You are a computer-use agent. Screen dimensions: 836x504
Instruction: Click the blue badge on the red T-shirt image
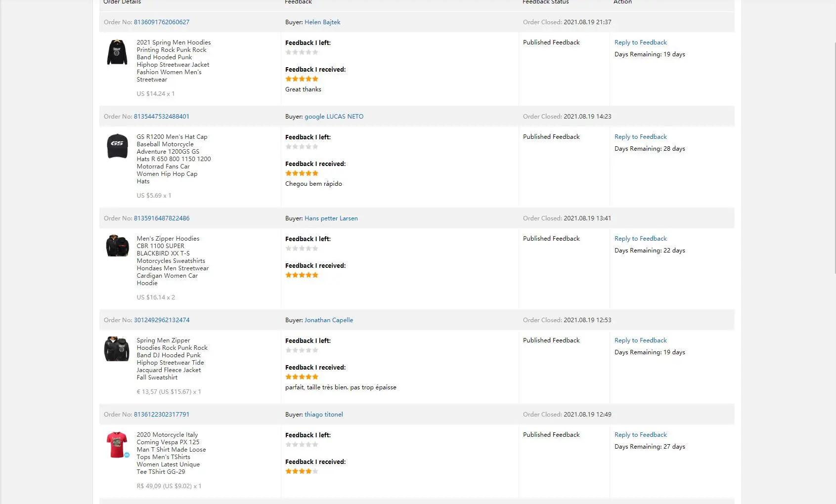pyautogui.click(x=127, y=455)
